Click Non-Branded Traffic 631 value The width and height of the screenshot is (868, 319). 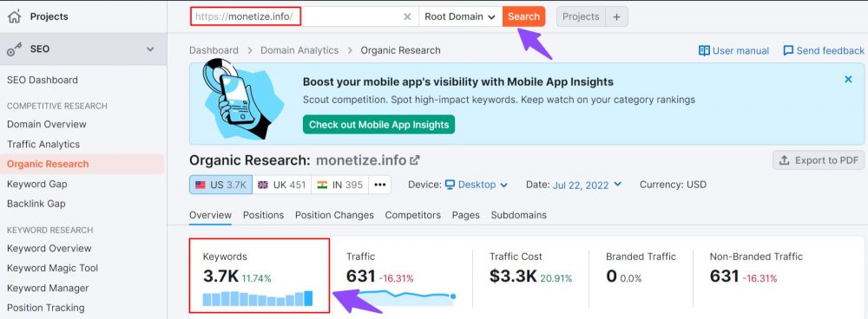tap(725, 276)
